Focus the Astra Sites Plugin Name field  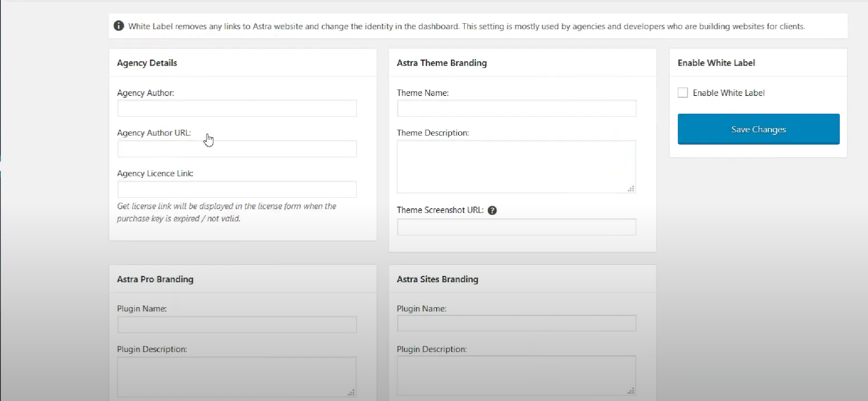tap(516, 323)
